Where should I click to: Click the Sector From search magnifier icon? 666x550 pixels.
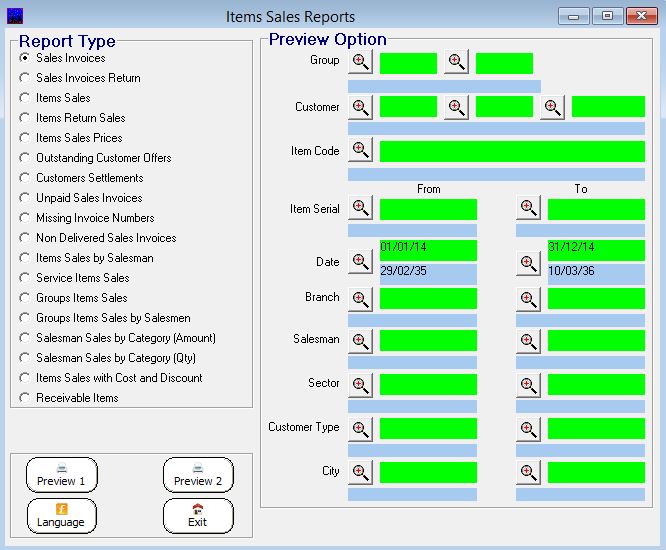coord(360,384)
